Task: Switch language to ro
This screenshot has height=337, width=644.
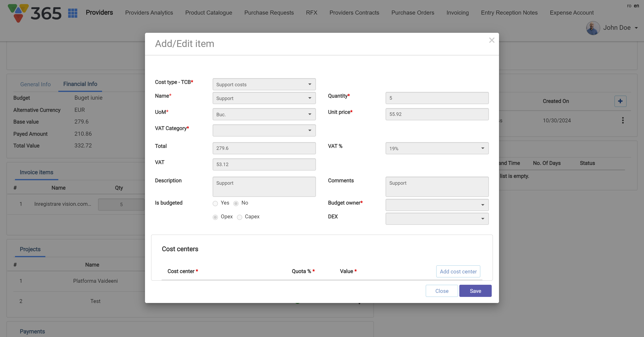Action: 629,6
